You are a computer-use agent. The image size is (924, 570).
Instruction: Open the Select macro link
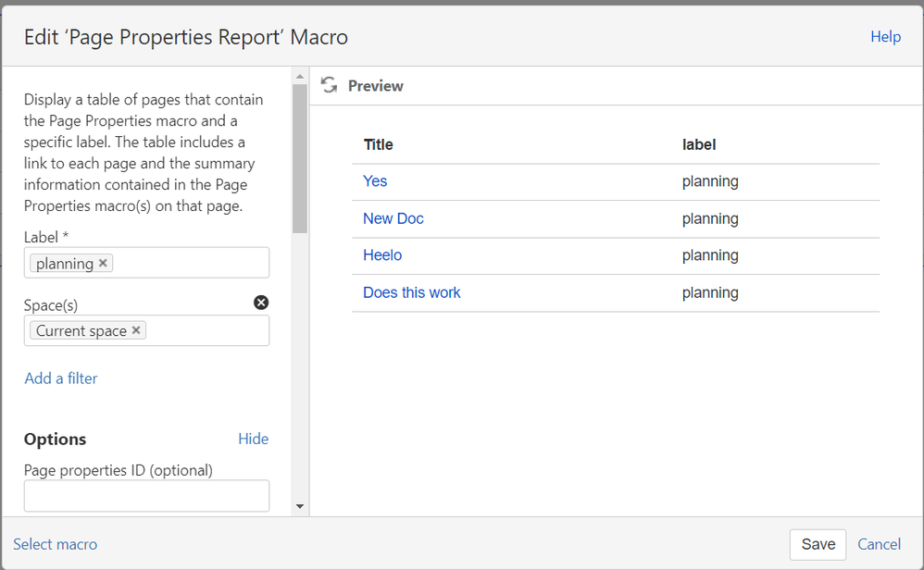(56, 544)
